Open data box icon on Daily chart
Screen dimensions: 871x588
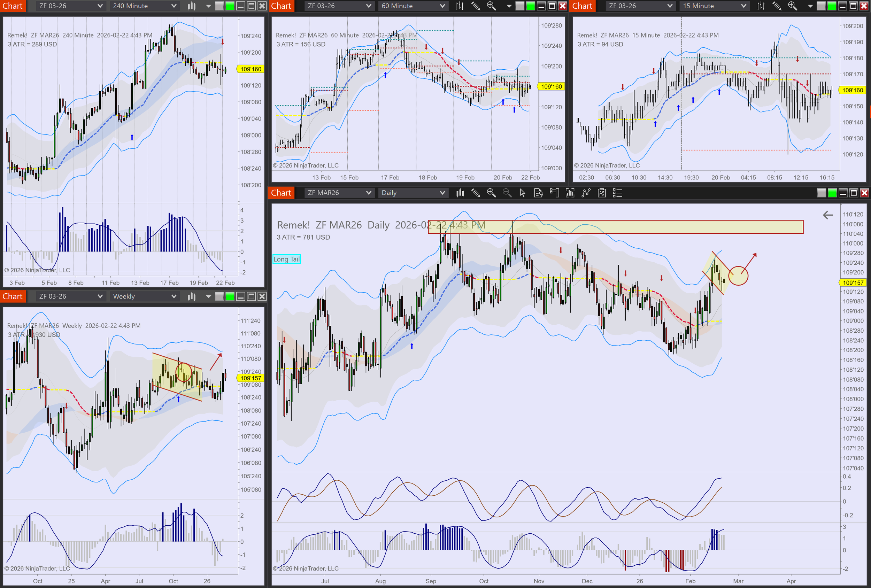538,193
